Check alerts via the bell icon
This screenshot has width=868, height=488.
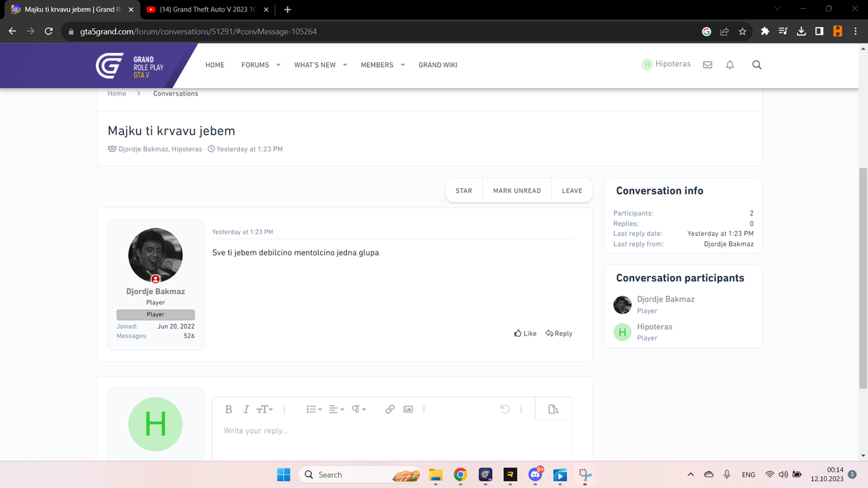pos(730,64)
